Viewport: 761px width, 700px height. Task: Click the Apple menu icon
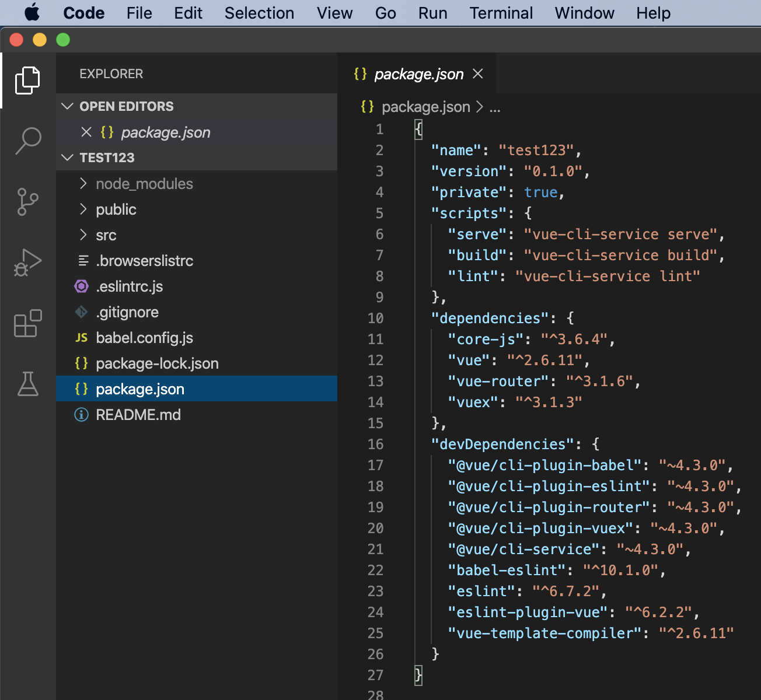click(32, 12)
